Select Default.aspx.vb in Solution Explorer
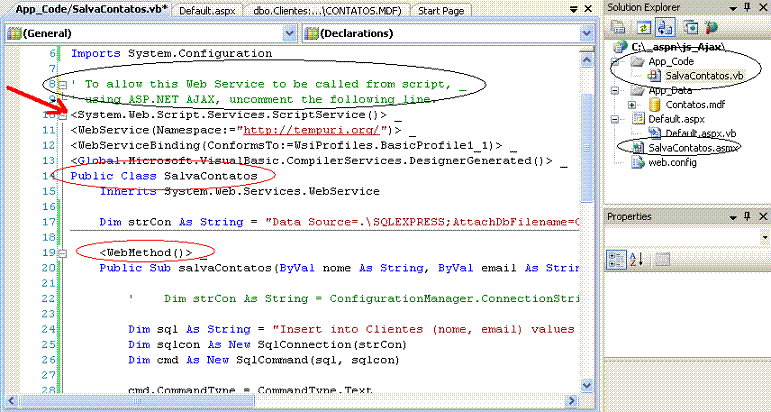This screenshot has height=412, width=771. (x=700, y=133)
